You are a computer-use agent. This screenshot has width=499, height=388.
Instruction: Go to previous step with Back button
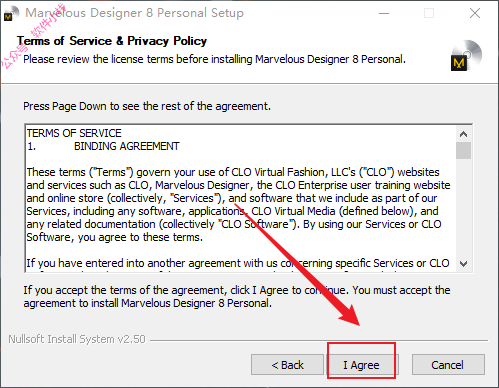click(287, 365)
